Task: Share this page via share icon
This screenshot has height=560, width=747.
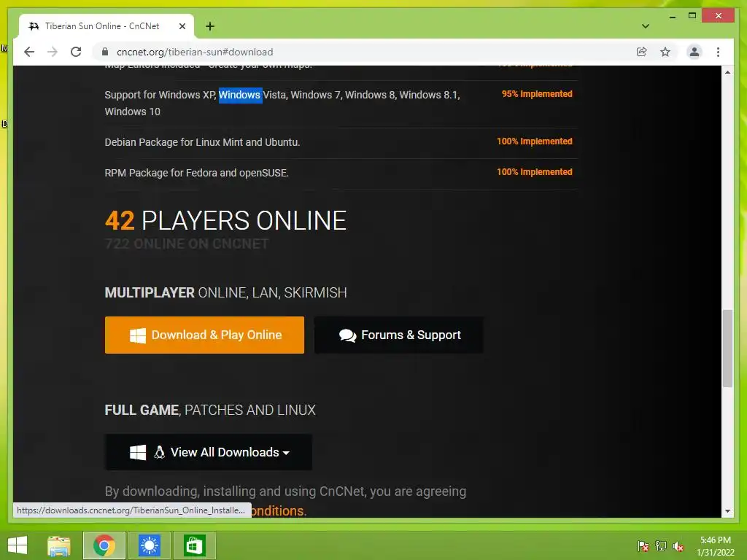Action: (642, 52)
